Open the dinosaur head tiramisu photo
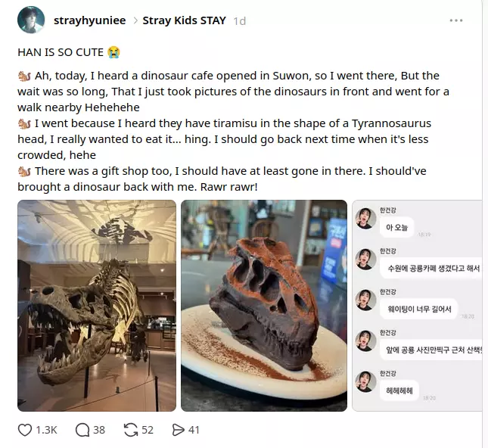The image size is (488, 448). [263, 306]
